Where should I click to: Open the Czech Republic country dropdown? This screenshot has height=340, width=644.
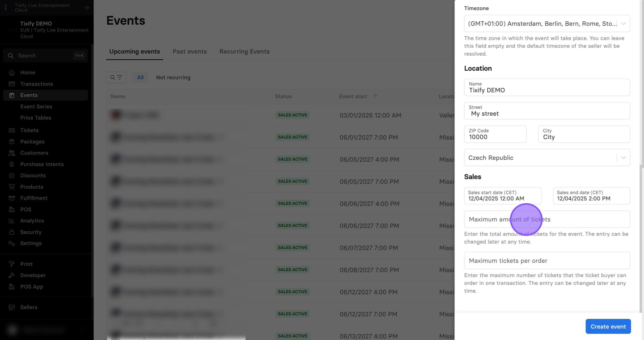point(547,158)
